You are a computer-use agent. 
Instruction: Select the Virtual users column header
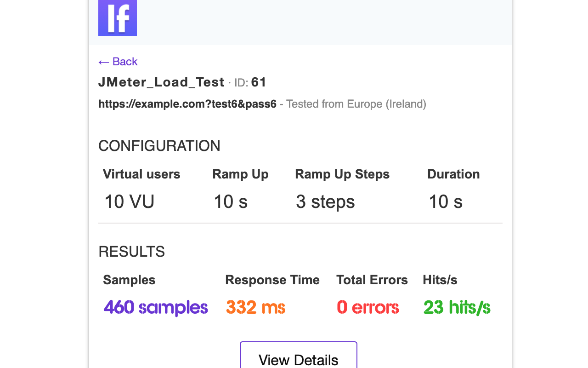(141, 174)
